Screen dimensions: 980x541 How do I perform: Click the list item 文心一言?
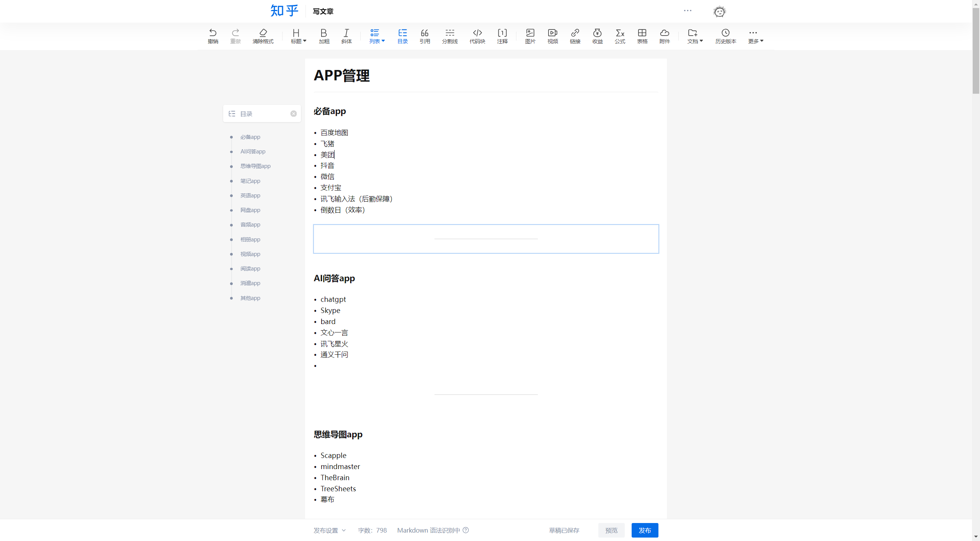pos(334,333)
